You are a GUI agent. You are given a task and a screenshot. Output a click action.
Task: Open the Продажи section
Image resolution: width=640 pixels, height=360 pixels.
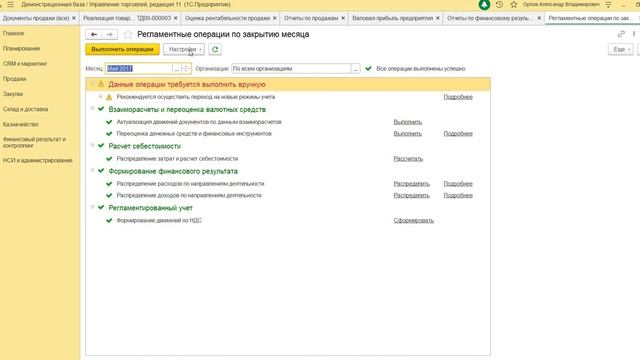coord(14,79)
